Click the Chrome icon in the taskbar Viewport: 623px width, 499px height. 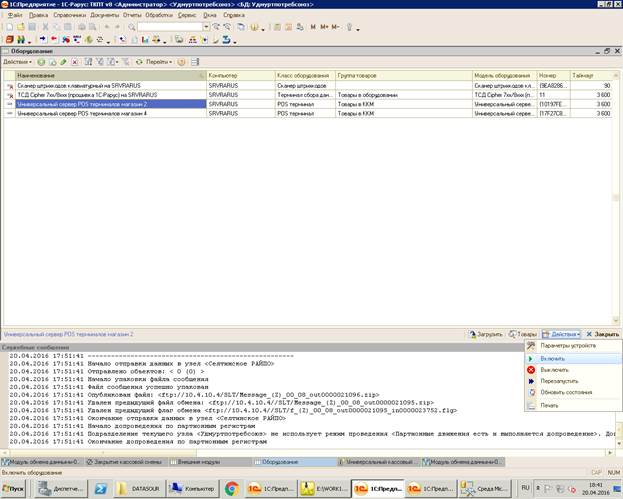[232, 488]
